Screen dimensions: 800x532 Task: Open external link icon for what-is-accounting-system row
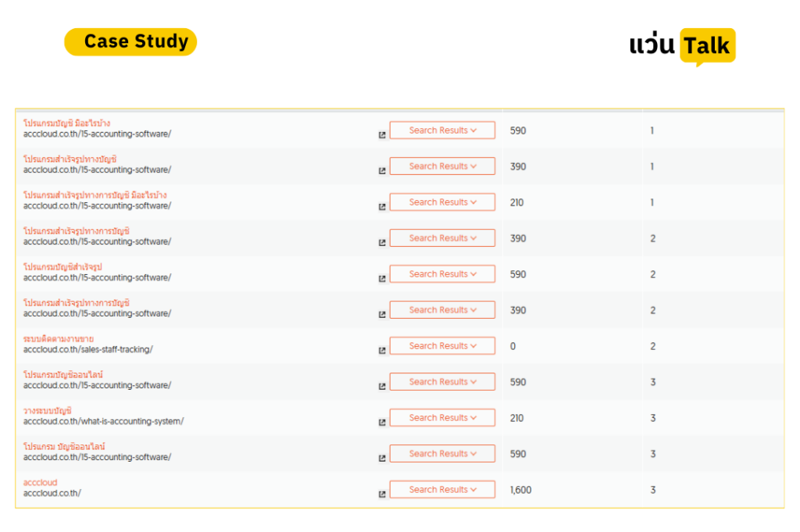[x=381, y=422]
